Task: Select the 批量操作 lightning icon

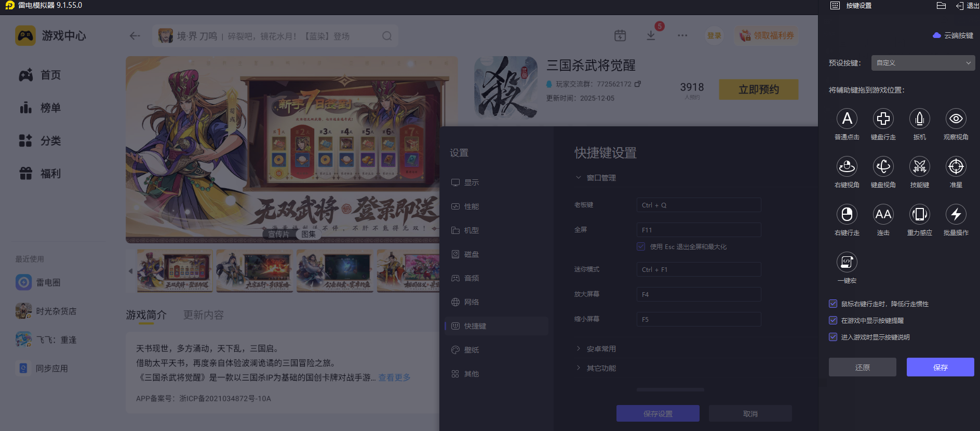Action: point(956,215)
